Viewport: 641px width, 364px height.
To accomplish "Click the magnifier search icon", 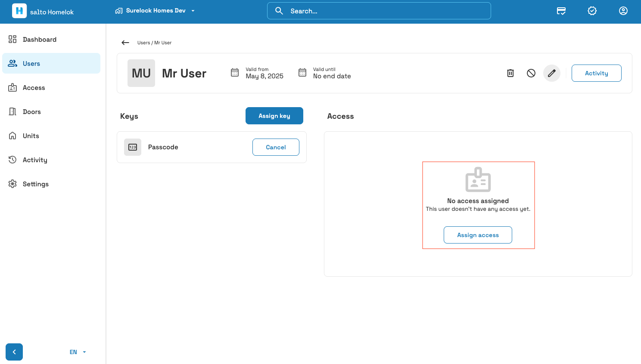I will (279, 11).
